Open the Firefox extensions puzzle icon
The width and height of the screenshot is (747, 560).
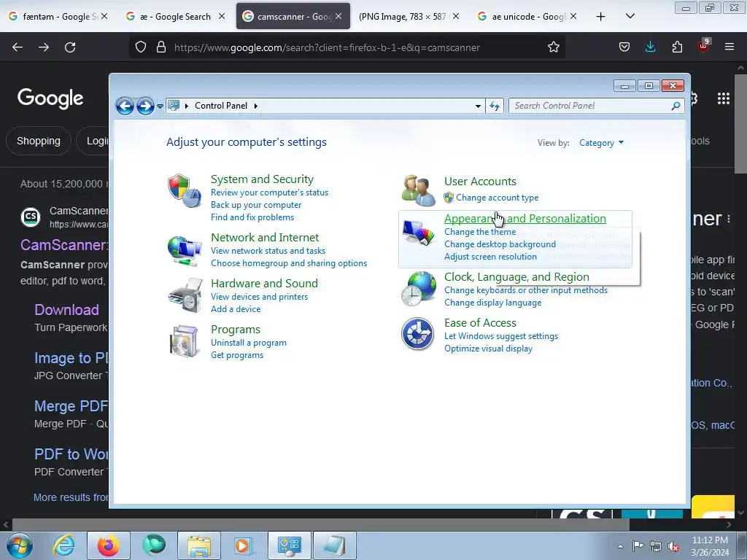tap(677, 47)
